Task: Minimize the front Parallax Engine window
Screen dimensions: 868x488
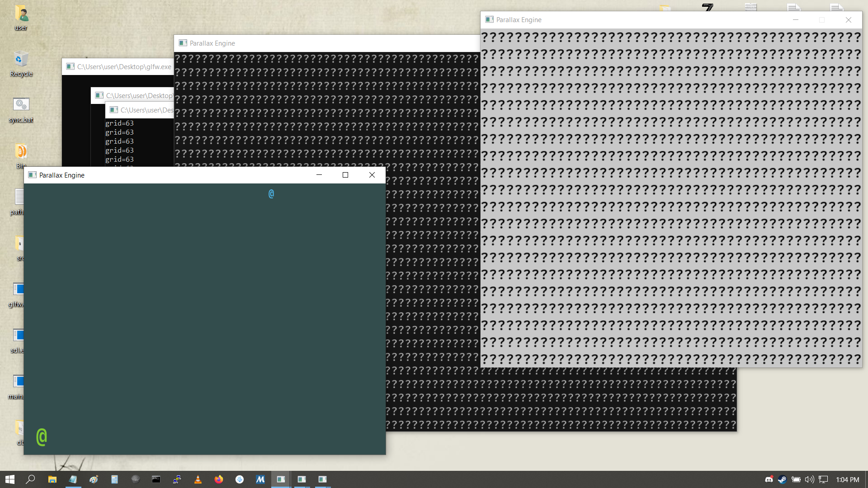Action: (x=319, y=175)
